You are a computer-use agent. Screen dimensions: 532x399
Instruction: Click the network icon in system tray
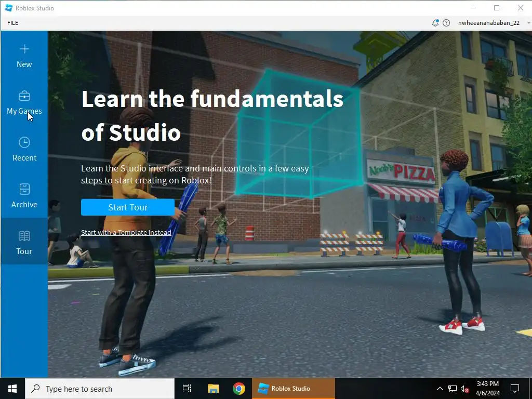pyautogui.click(x=453, y=389)
